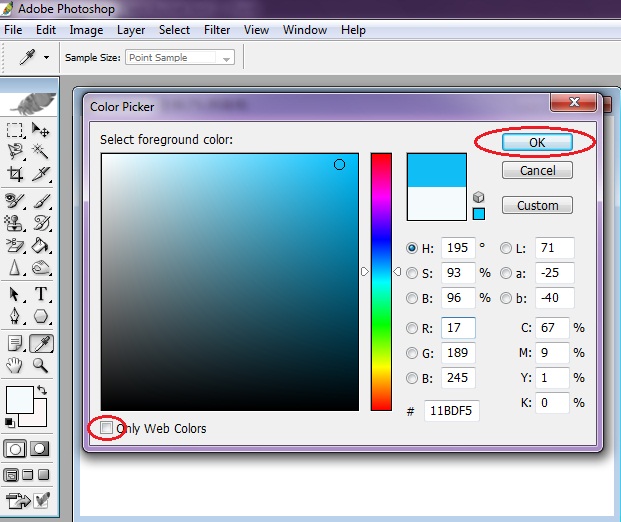The height and width of the screenshot is (522, 621).
Task: Open the Filter menu
Action: pyautogui.click(x=217, y=30)
